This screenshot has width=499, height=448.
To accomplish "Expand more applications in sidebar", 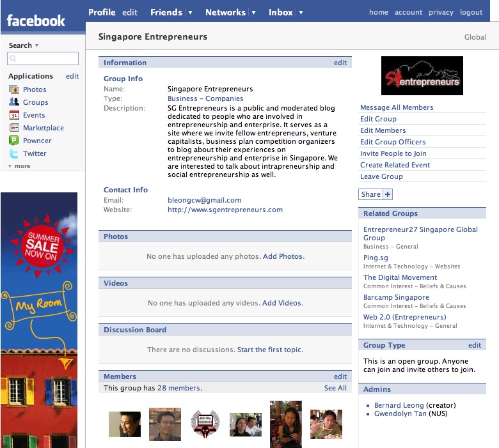I will click(x=19, y=166).
